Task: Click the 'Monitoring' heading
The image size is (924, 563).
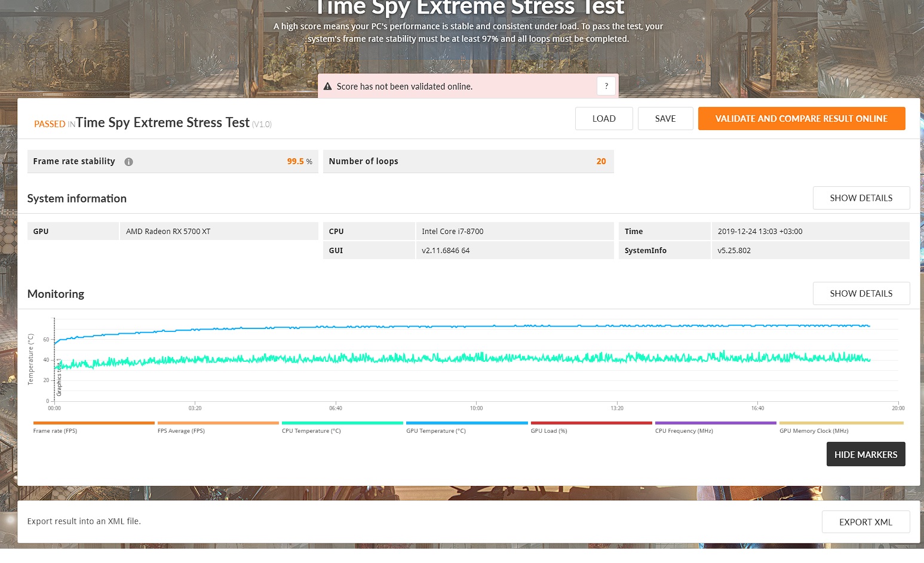Action: [x=56, y=294]
